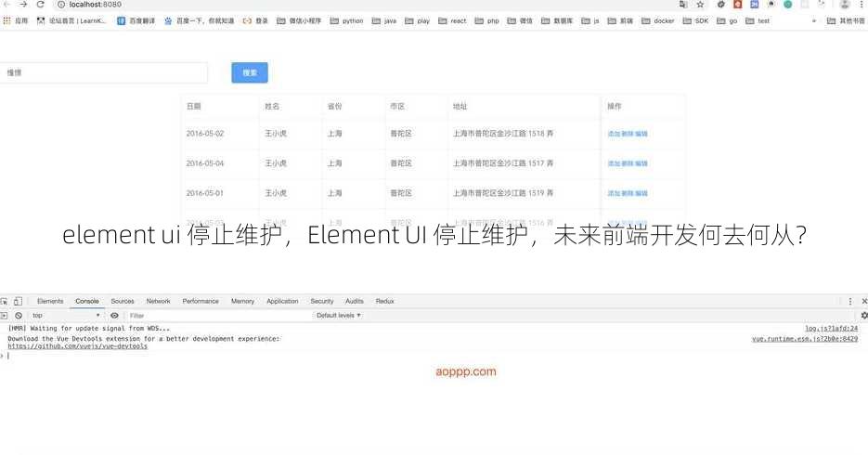Click the translate page icon in address bar
This screenshot has height=455, width=868.
683,5
